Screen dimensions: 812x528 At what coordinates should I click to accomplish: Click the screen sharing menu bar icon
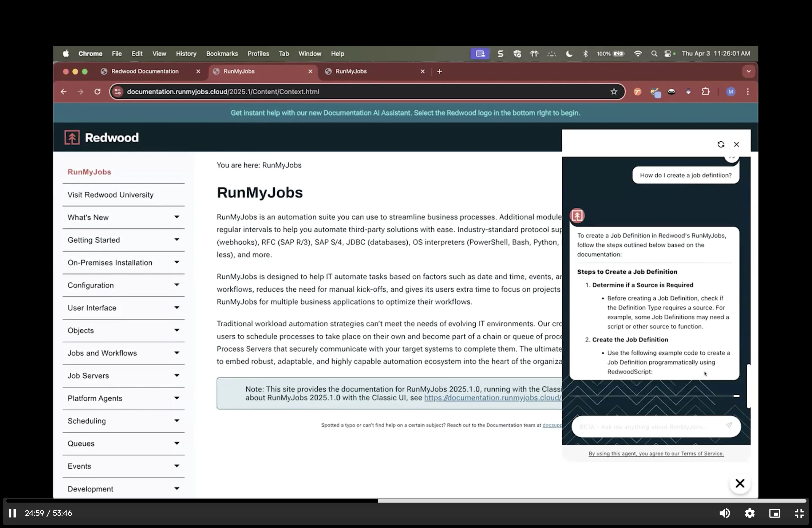coord(480,54)
